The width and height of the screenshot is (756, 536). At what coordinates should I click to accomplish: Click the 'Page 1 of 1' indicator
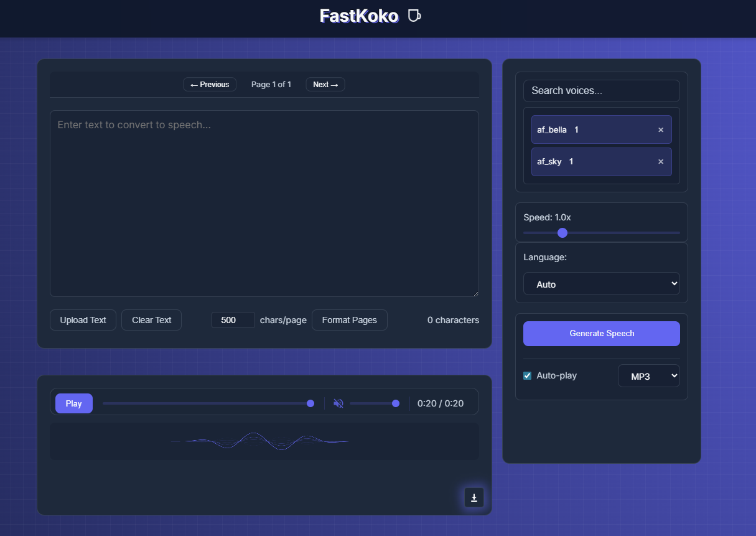[x=271, y=85]
